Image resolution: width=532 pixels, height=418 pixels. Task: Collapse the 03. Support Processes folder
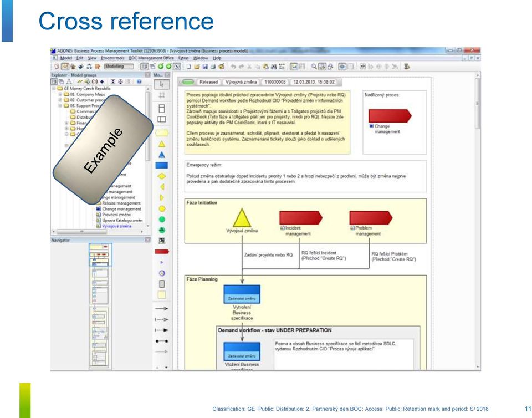(x=60, y=106)
